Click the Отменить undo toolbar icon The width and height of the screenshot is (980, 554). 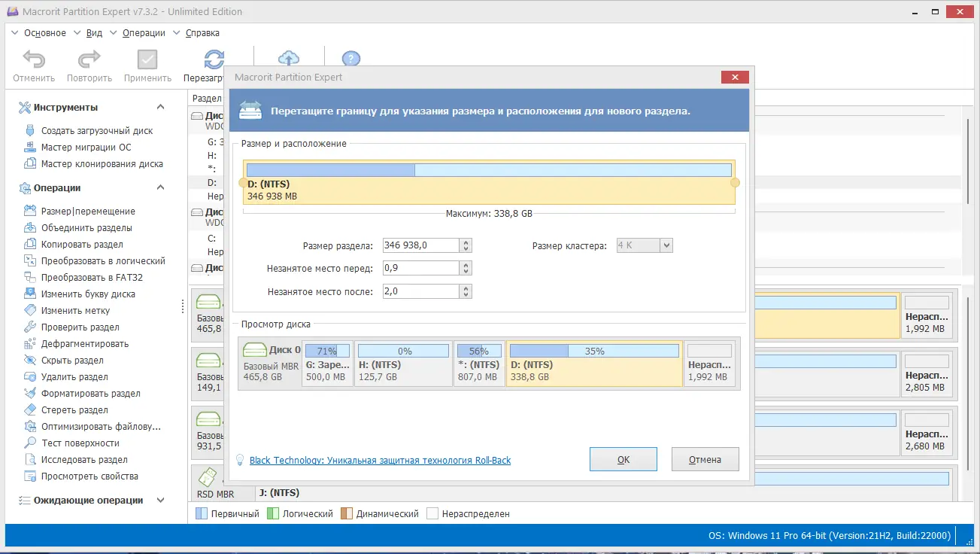(x=34, y=60)
